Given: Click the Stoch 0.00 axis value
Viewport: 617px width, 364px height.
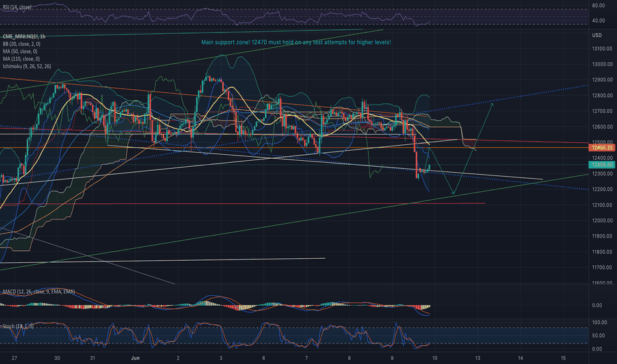Looking at the screenshot, I should coord(597,349).
